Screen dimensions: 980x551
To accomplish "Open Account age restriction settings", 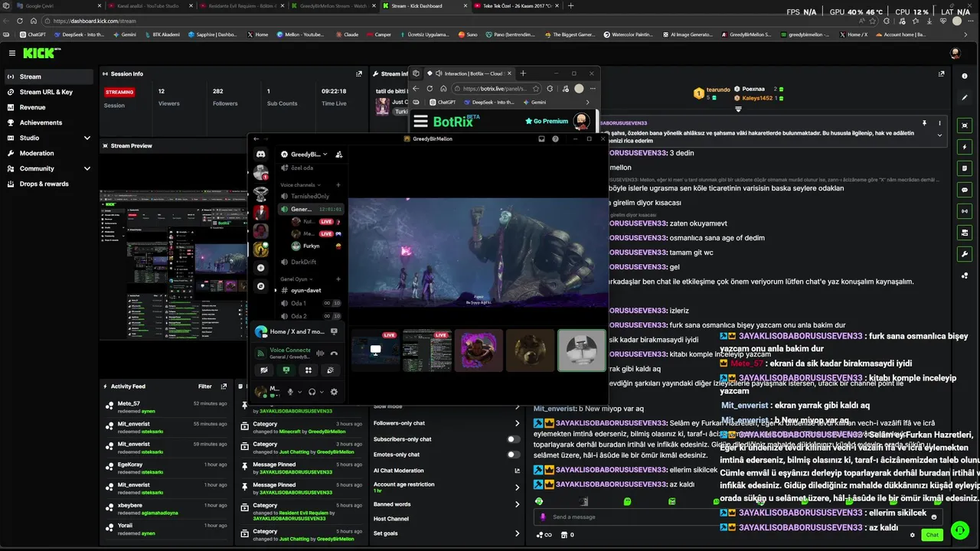I will tap(446, 487).
